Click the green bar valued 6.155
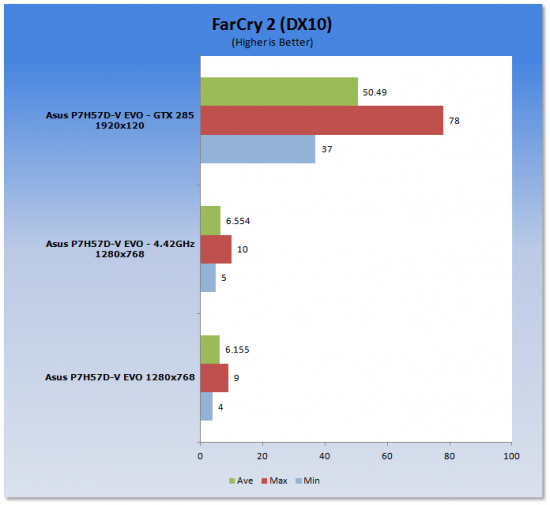 (210, 350)
